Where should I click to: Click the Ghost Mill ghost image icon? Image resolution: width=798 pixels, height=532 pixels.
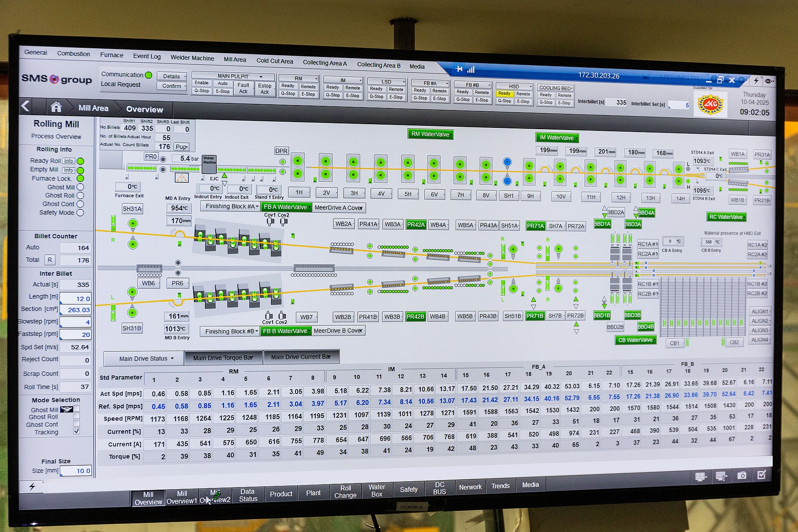pyautogui.click(x=66, y=409)
